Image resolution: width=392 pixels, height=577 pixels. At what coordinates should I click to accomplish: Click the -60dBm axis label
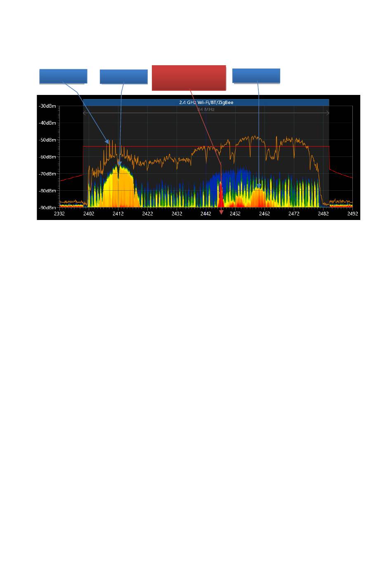pos(47,157)
